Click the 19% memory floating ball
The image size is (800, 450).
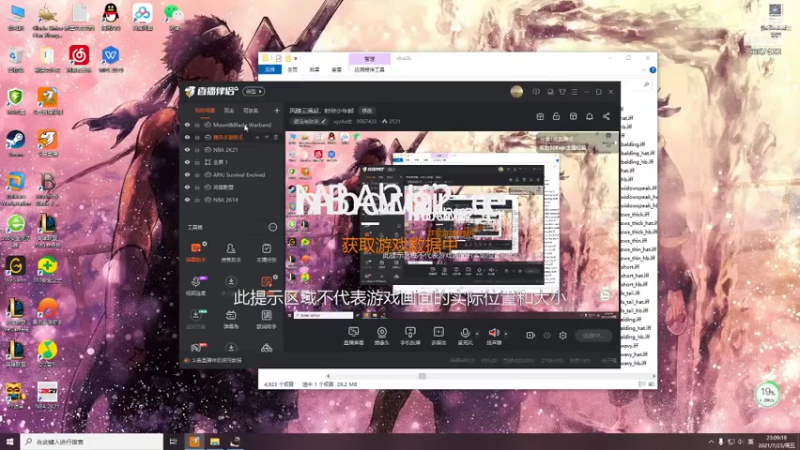[767, 394]
